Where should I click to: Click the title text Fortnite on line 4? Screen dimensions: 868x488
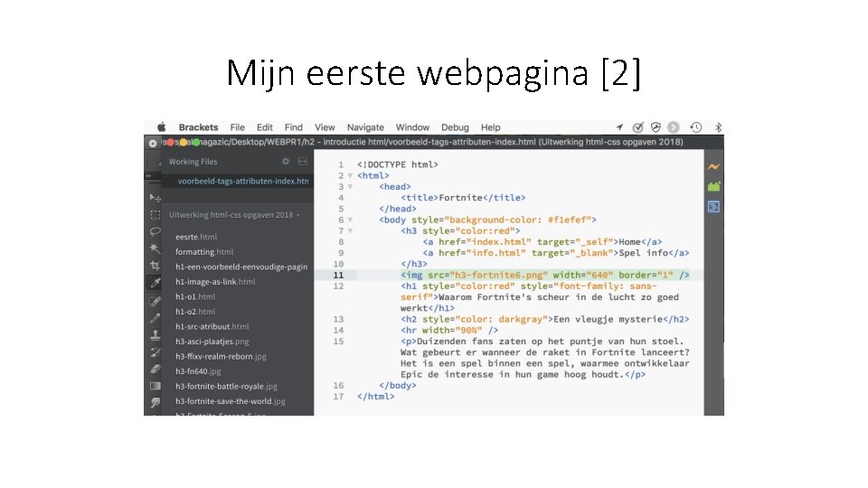tap(460, 198)
